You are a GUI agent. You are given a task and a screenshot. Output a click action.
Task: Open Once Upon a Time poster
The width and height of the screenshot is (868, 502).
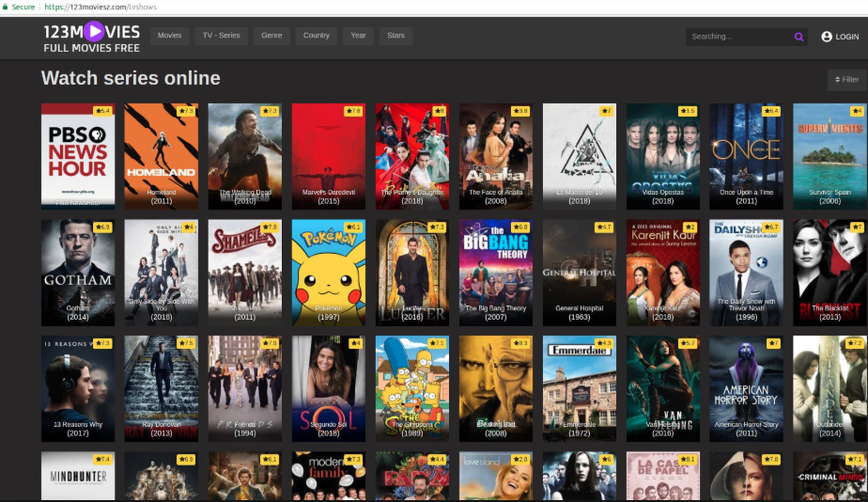click(x=746, y=156)
